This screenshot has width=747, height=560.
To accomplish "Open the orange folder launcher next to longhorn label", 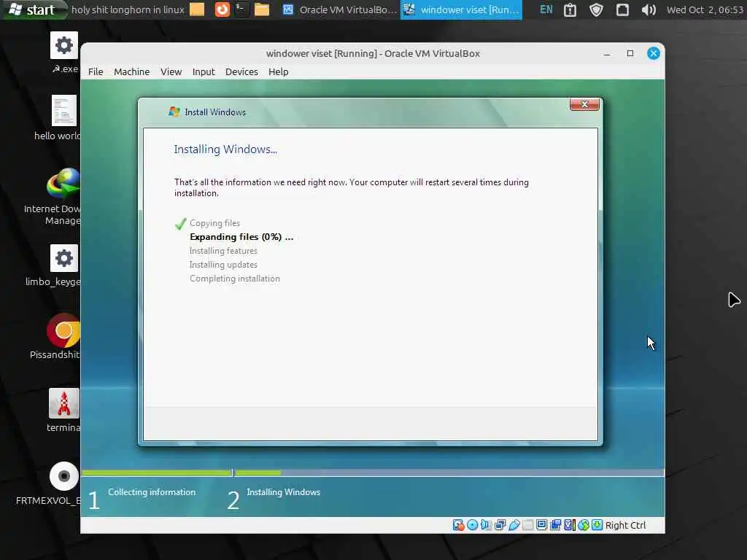I will 197,9.
